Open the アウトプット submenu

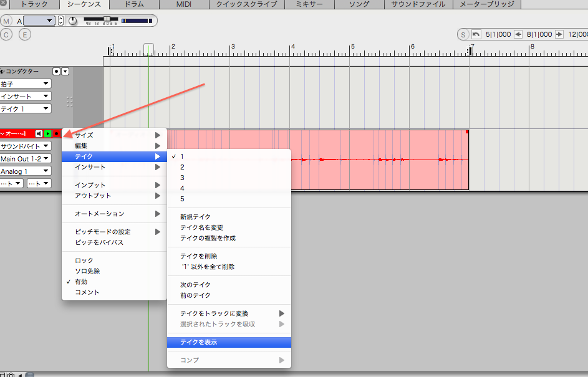[114, 196]
